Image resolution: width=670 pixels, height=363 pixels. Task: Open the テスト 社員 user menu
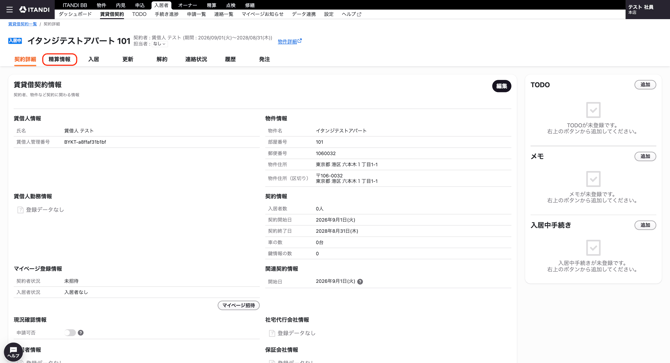point(647,9)
